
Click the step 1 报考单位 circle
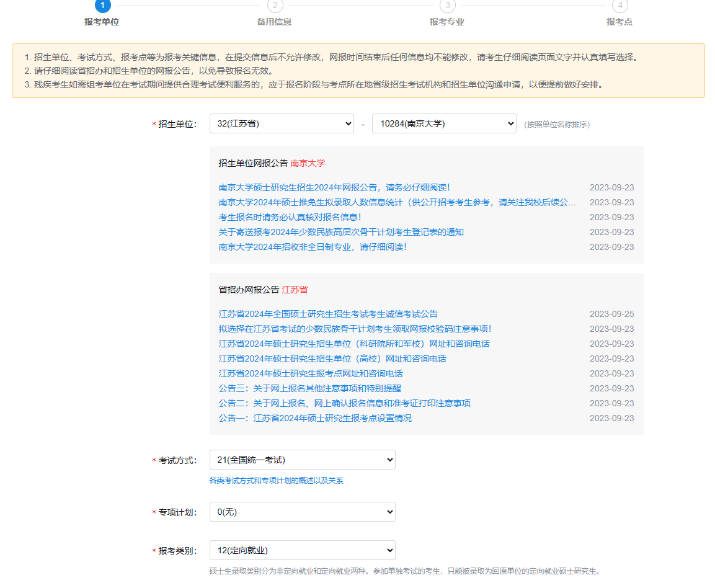pyautogui.click(x=103, y=5)
